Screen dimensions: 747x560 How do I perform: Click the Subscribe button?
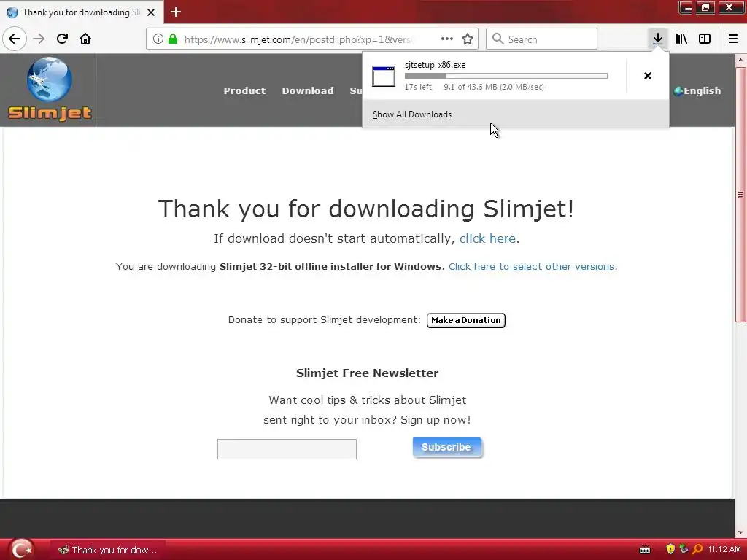tap(447, 448)
